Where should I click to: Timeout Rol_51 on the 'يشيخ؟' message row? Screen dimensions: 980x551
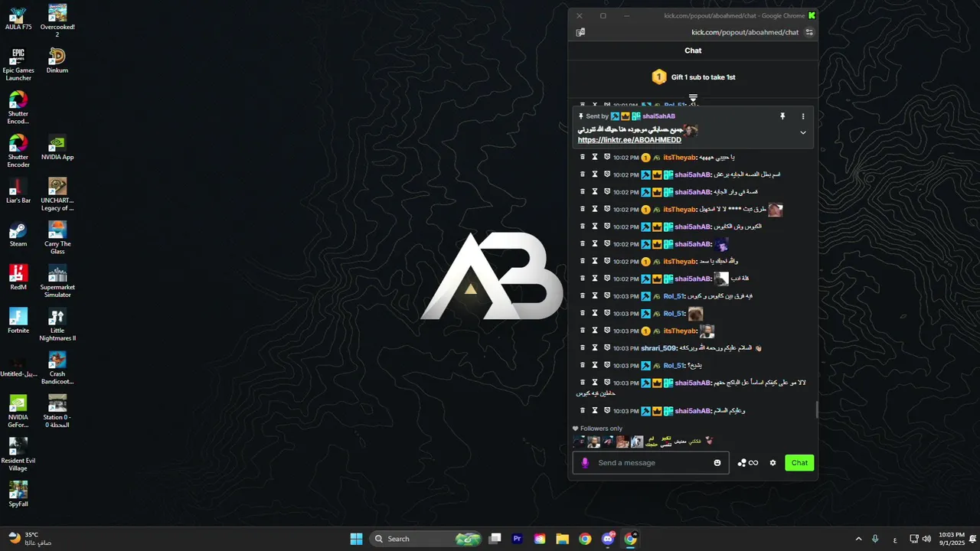pos(595,365)
